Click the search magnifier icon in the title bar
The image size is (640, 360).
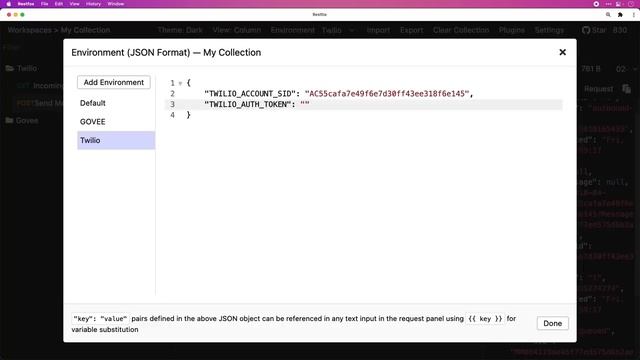(x=608, y=15)
